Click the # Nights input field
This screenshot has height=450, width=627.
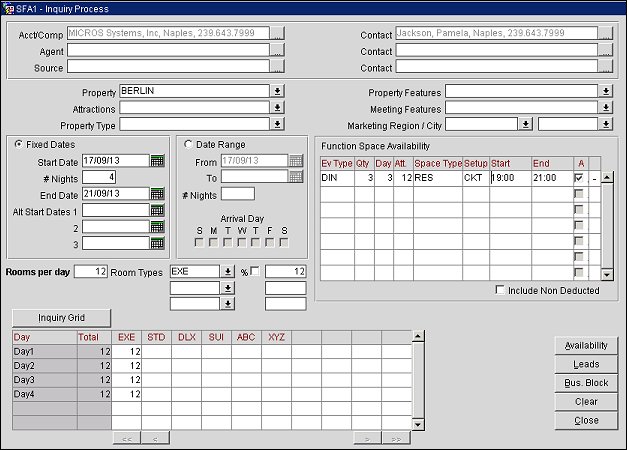pos(98,177)
